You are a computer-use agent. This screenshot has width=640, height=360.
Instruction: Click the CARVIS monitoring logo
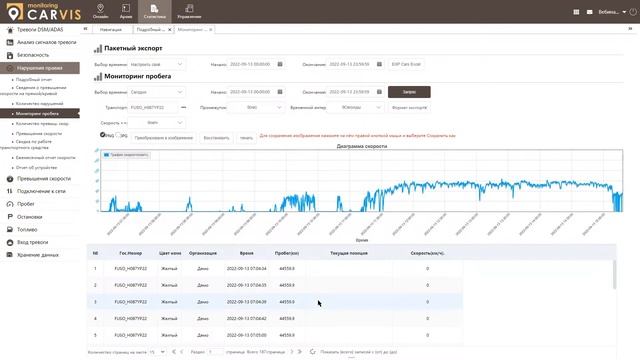coord(44,11)
